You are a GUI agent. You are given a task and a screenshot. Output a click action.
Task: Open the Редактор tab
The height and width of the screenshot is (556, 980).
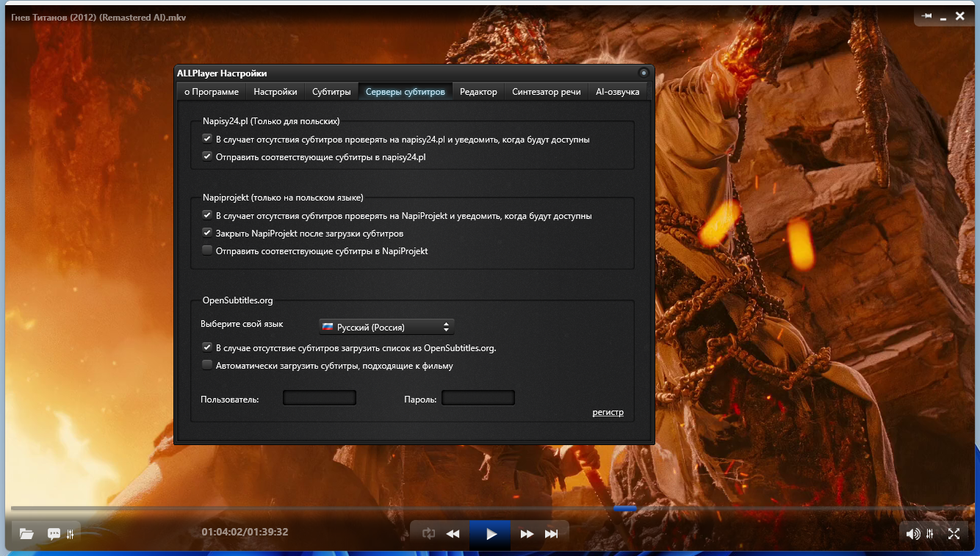point(479,92)
